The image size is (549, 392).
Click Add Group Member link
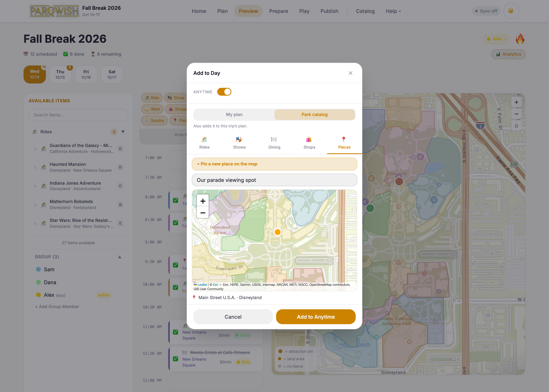coord(57,307)
